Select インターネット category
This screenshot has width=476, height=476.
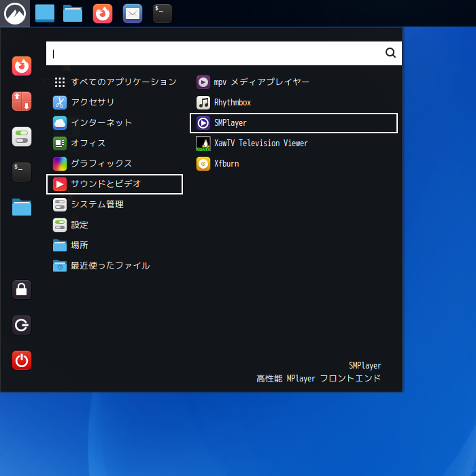[x=114, y=122]
